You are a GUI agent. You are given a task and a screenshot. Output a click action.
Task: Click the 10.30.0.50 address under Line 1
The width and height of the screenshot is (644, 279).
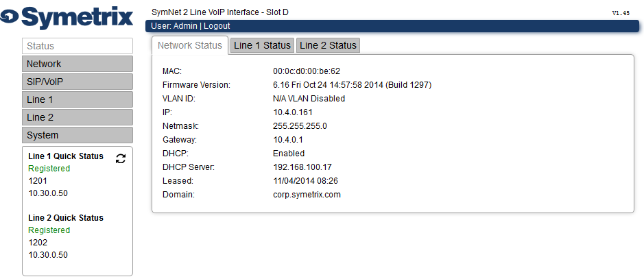pos(48,193)
